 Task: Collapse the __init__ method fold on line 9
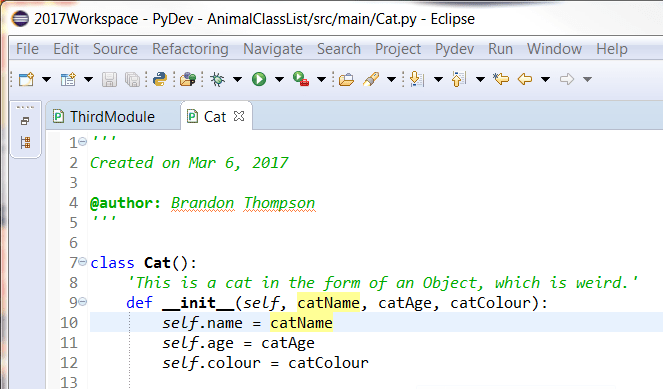coord(83,301)
